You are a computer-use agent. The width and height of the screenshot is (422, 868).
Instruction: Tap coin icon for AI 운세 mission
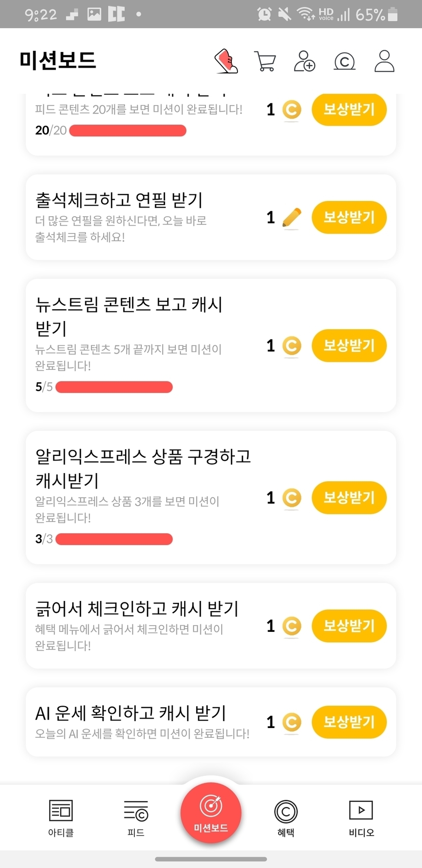pos(291,722)
